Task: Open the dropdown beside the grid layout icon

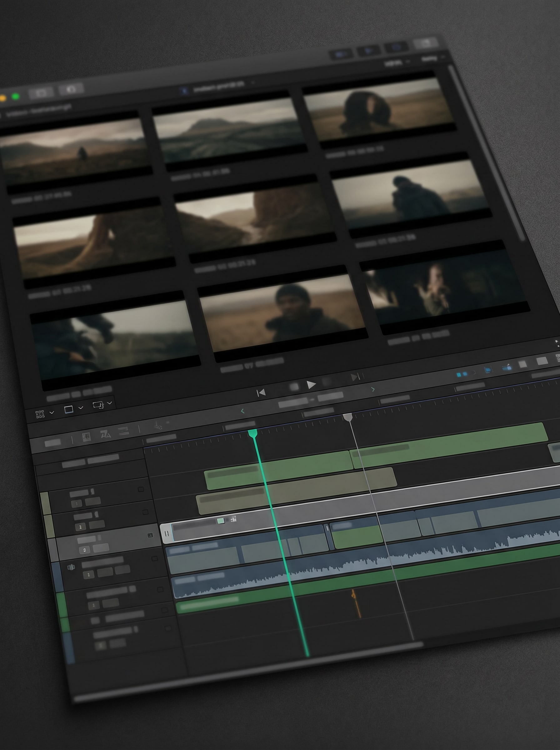Action: [52, 412]
